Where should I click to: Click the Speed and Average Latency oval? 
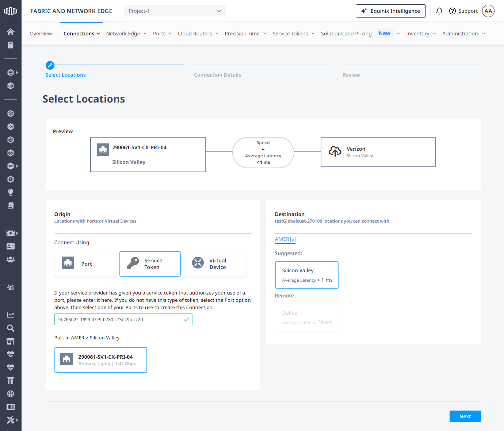click(x=263, y=153)
